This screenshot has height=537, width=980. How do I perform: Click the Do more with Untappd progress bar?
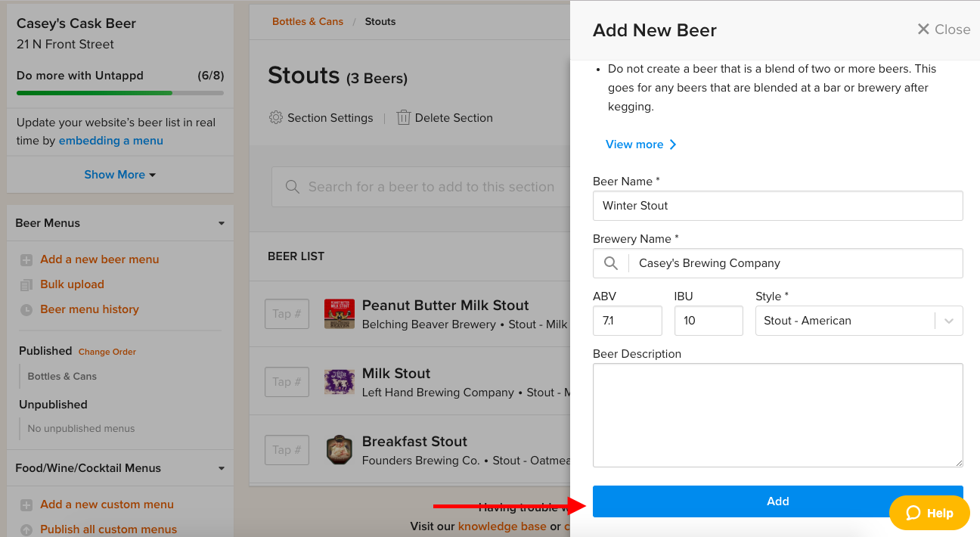(120, 93)
